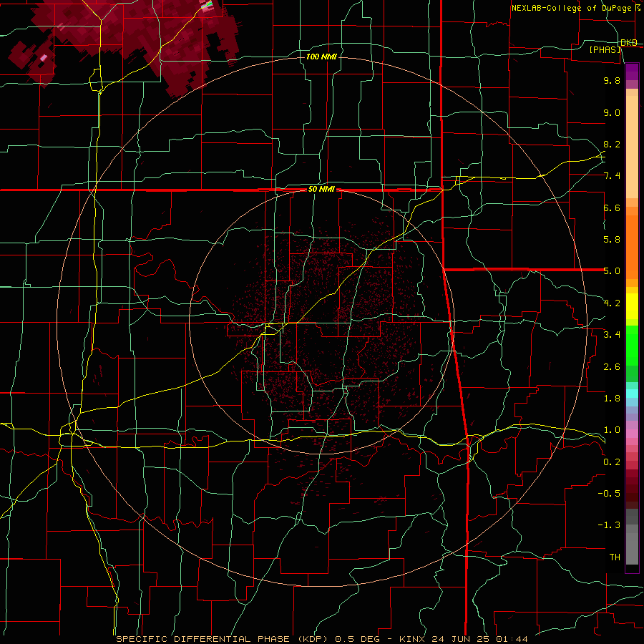Click the TH threshold legend label

pos(615,557)
